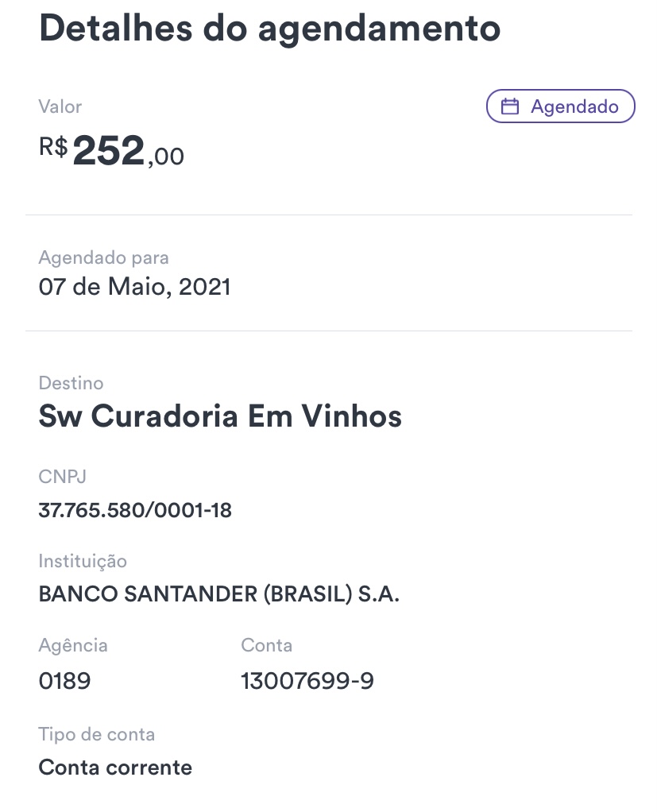Tap the CNPJ label
Screen dimensions: 657x812
(x=62, y=477)
